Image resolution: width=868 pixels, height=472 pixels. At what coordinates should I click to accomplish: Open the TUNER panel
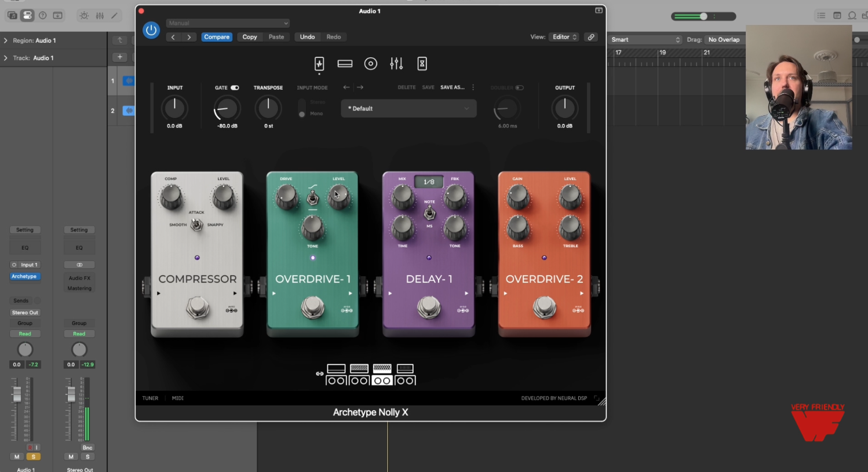click(150, 398)
